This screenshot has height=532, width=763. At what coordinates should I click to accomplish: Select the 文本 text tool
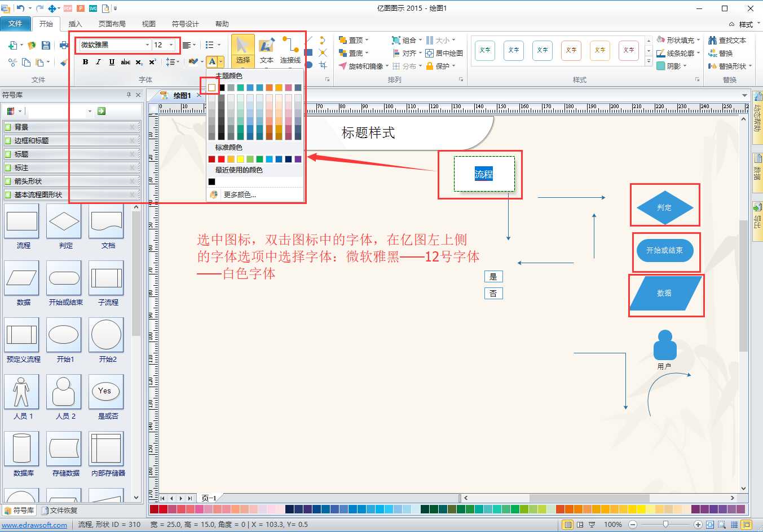pyautogui.click(x=267, y=50)
